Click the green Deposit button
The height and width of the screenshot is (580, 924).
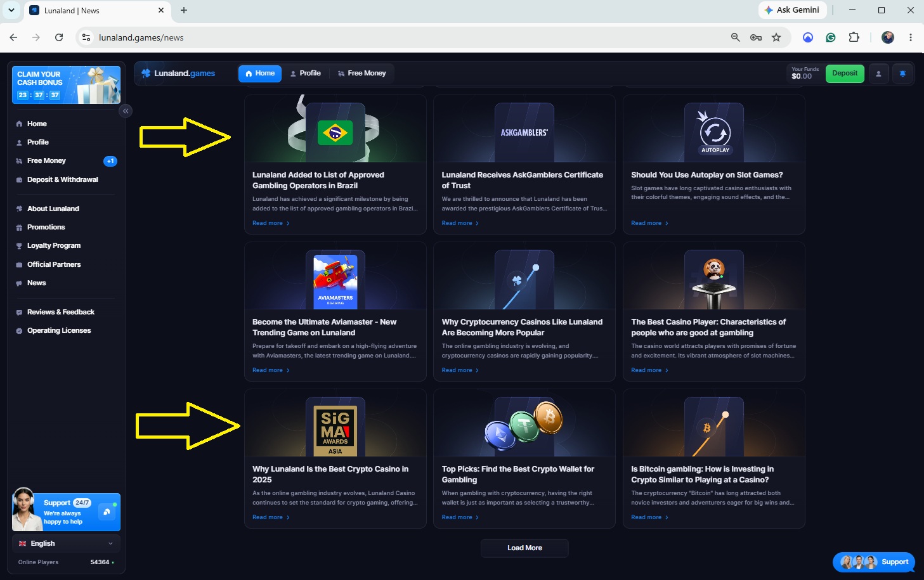click(x=845, y=74)
